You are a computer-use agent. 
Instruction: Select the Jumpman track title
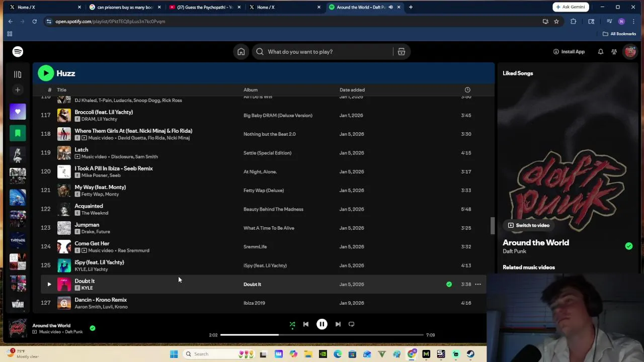click(87, 225)
